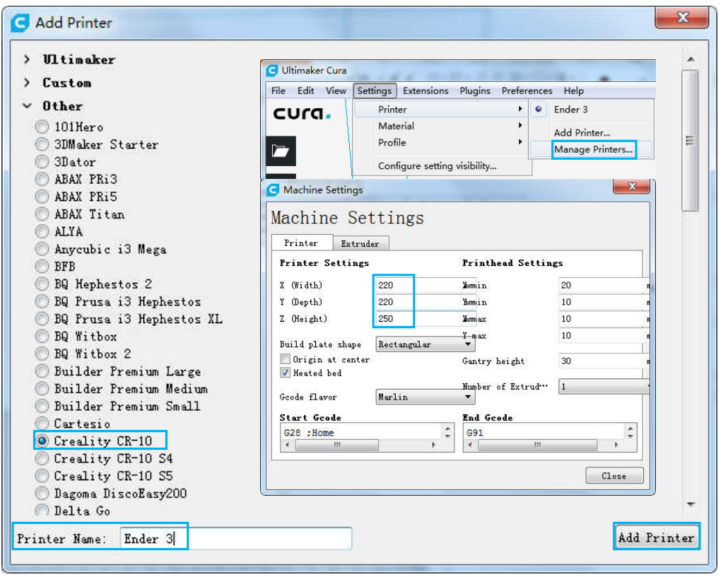Select BQ Hephestos 2 printer
The width and height of the screenshot is (728, 577).
click(x=42, y=284)
